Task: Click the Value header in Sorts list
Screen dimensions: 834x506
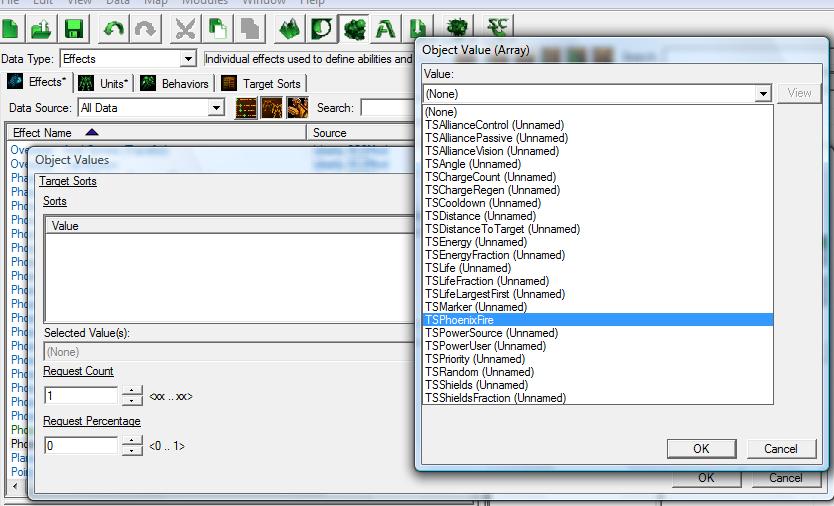Action: pyautogui.click(x=231, y=226)
